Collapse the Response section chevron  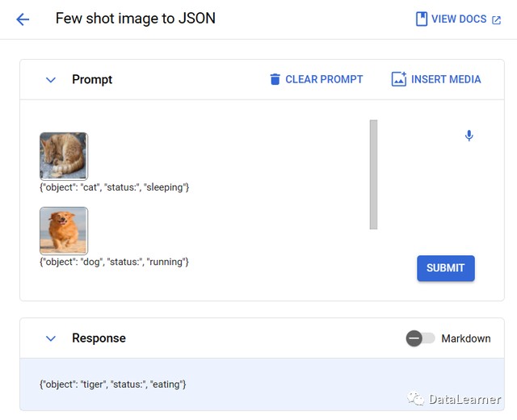coord(51,338)
